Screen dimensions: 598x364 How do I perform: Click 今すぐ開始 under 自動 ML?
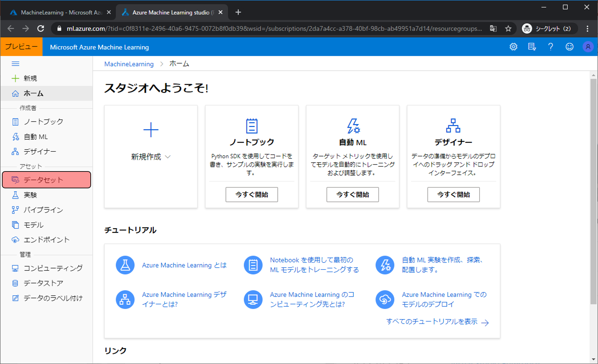coord(352,194)
